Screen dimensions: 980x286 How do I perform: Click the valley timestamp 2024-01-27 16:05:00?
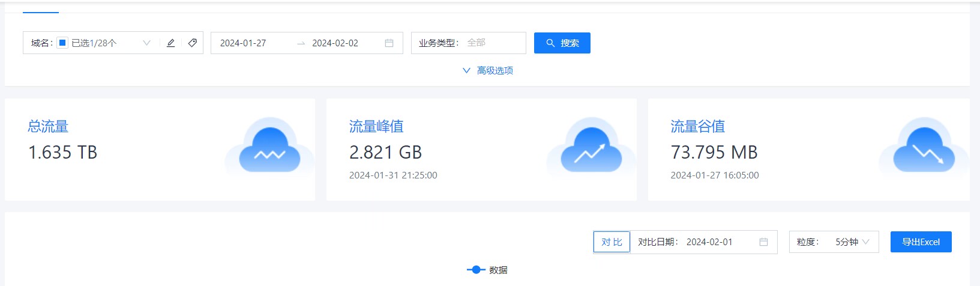pyautogui.click(x=715, y=175)
